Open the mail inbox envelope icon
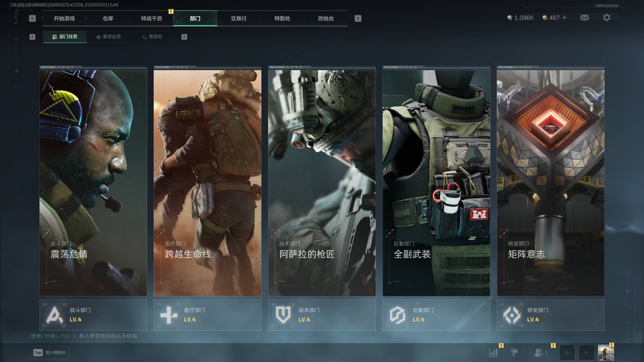 [584, 18]
